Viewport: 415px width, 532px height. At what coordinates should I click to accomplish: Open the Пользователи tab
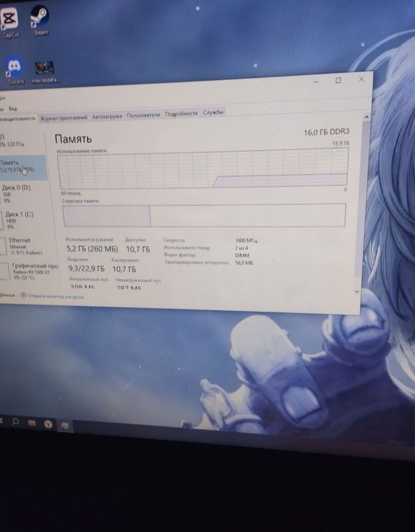pyautogui.click(x=143, y=115)
